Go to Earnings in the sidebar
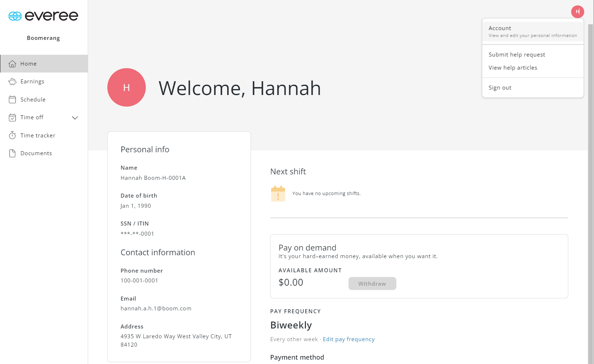 (32, 82)
